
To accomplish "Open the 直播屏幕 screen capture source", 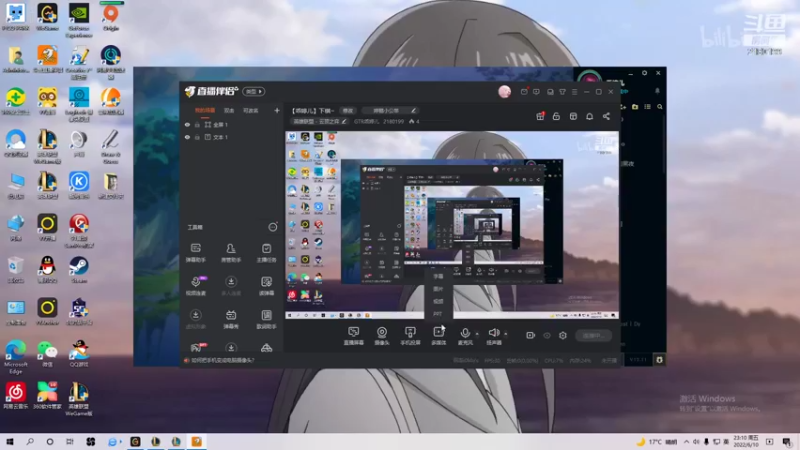I will 353,336.
